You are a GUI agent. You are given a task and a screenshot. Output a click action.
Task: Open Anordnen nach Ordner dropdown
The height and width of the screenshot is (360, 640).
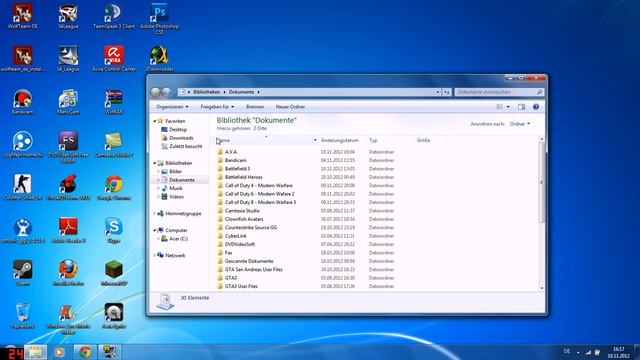click(520, 124)
